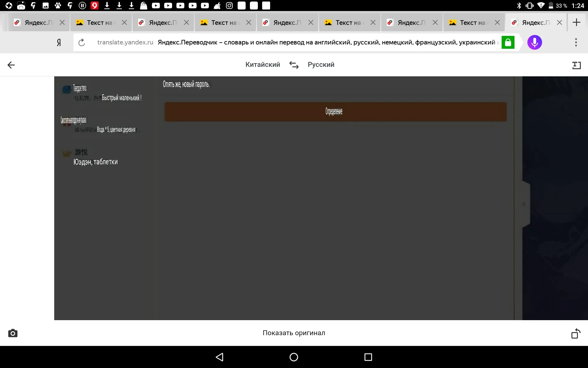The height and width of the screenshot is (368, 588).
Task: Select Русский target language
Action: [321, 65]
